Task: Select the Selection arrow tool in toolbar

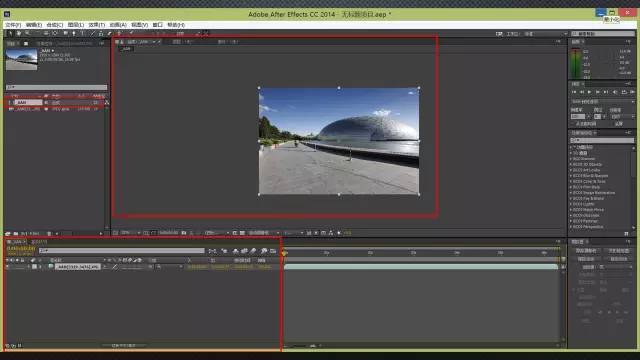Action: 11,33
